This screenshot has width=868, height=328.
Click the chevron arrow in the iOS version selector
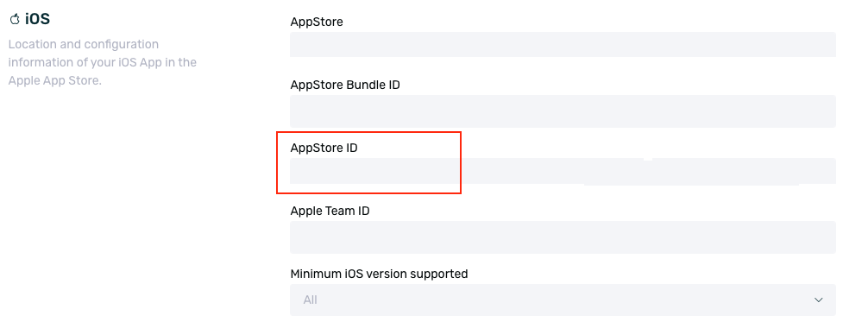click(818, 300)
